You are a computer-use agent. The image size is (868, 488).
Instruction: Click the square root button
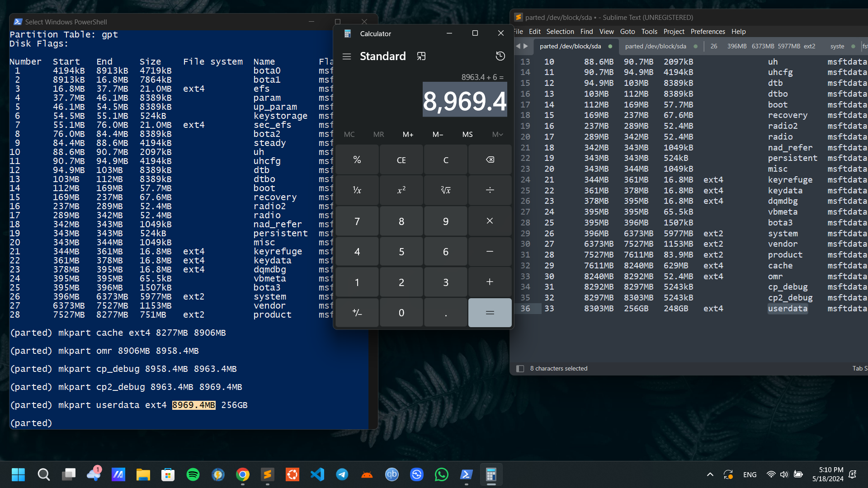pos(445,190)
